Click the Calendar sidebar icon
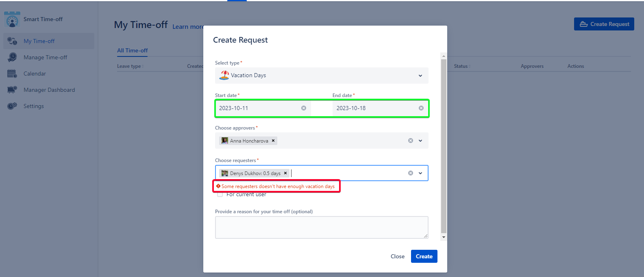Image resolution: width=644 pixels, height=277 pixels. click(x=12, y=74)
